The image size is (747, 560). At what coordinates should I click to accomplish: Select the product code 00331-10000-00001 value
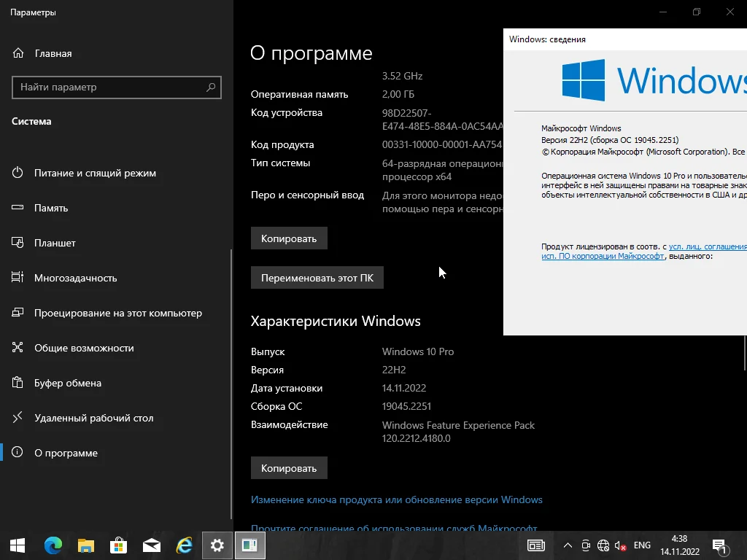[442, 144]
